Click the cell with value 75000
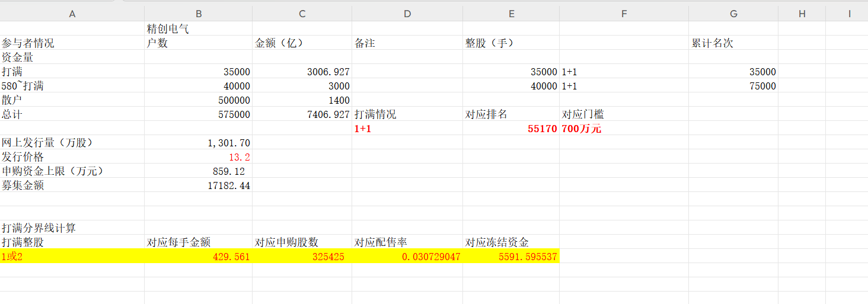The image size is (868, 304). coord(733,85)
